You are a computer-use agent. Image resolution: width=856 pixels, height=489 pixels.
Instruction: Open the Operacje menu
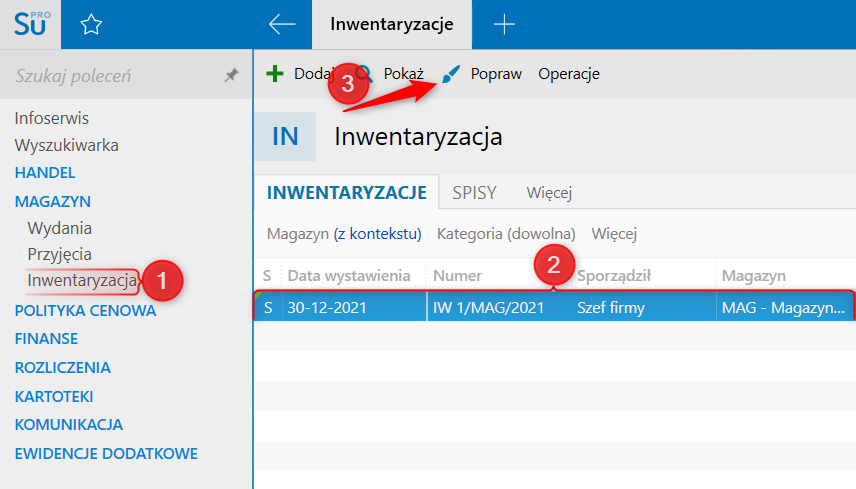click(568, 74)
